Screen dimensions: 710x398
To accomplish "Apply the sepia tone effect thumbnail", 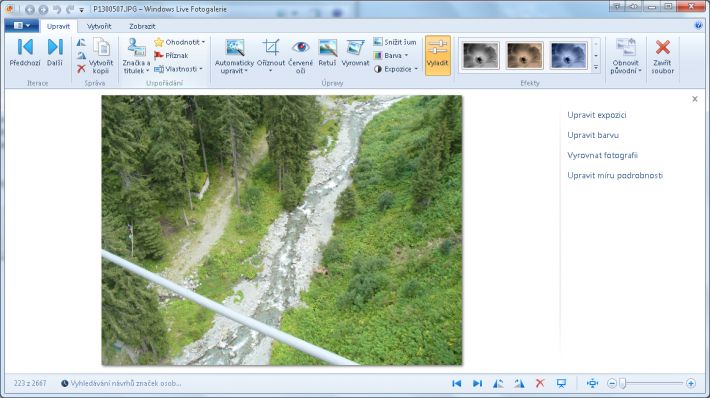I will 524,55.
